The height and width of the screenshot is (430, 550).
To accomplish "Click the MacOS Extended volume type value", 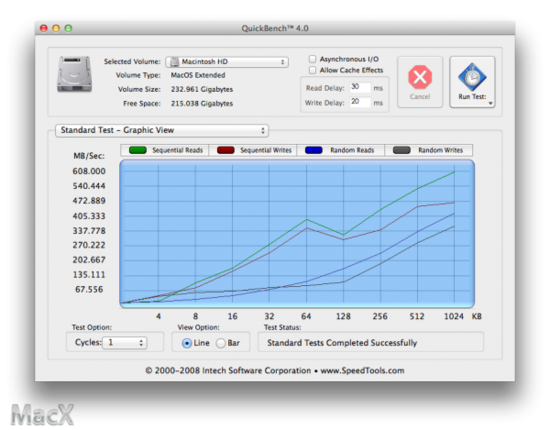I will click(x=198, y=75).
